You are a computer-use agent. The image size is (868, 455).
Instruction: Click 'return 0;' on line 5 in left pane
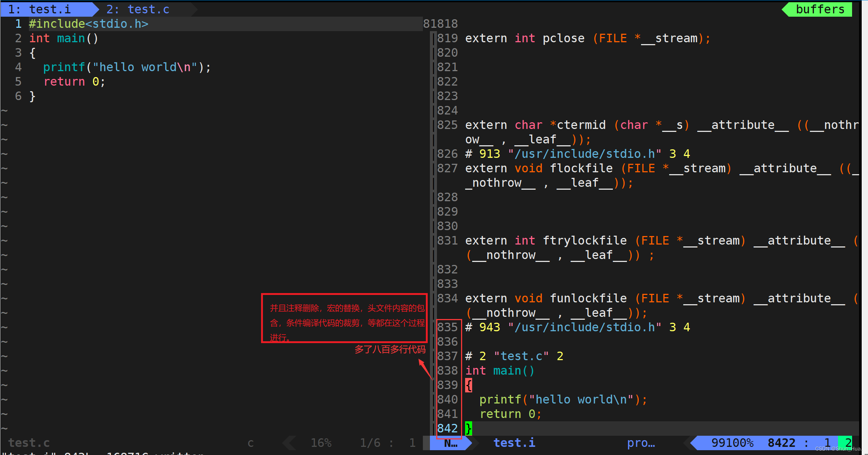pos(74,82)
